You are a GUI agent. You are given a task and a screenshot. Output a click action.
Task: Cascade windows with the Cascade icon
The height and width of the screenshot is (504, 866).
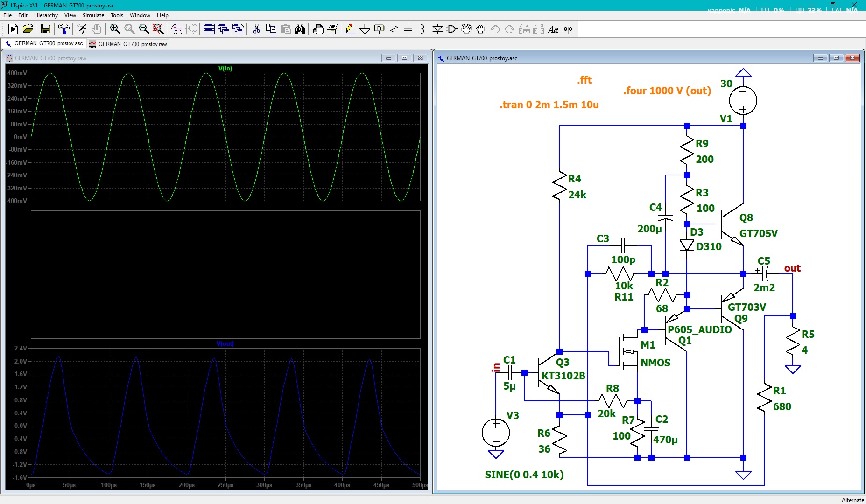point(224,29)
